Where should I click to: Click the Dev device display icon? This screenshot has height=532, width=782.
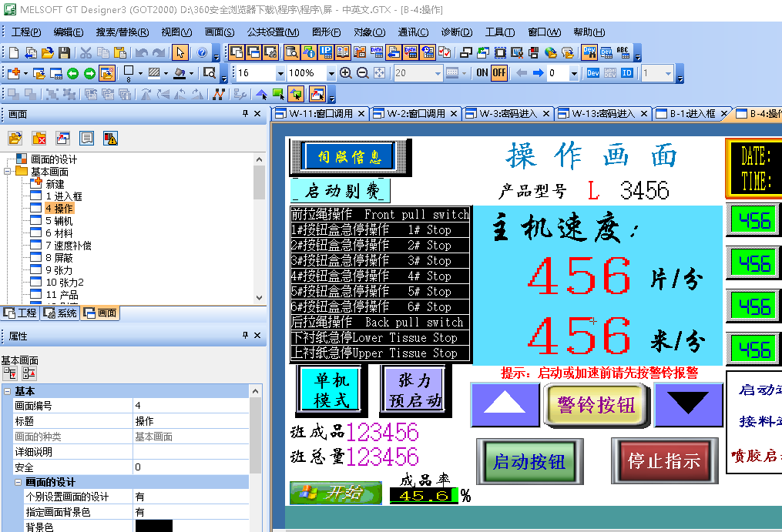[592, 73]
